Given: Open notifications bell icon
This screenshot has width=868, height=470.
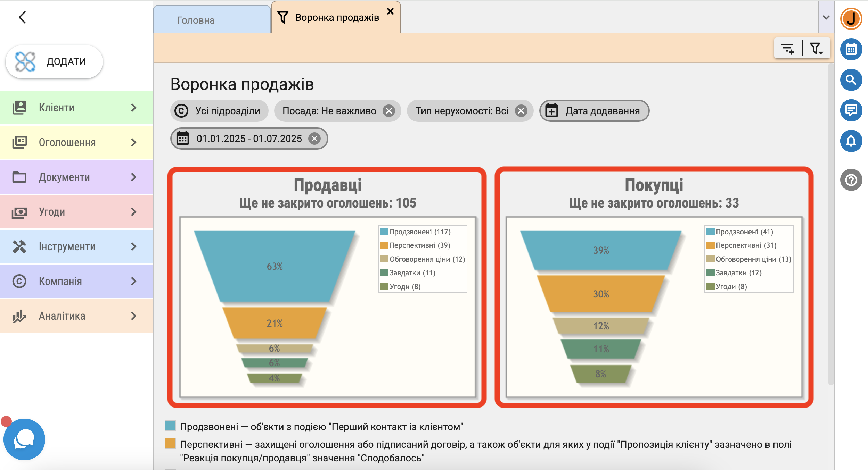Looking at the screenshot, I should pos(851,141).
